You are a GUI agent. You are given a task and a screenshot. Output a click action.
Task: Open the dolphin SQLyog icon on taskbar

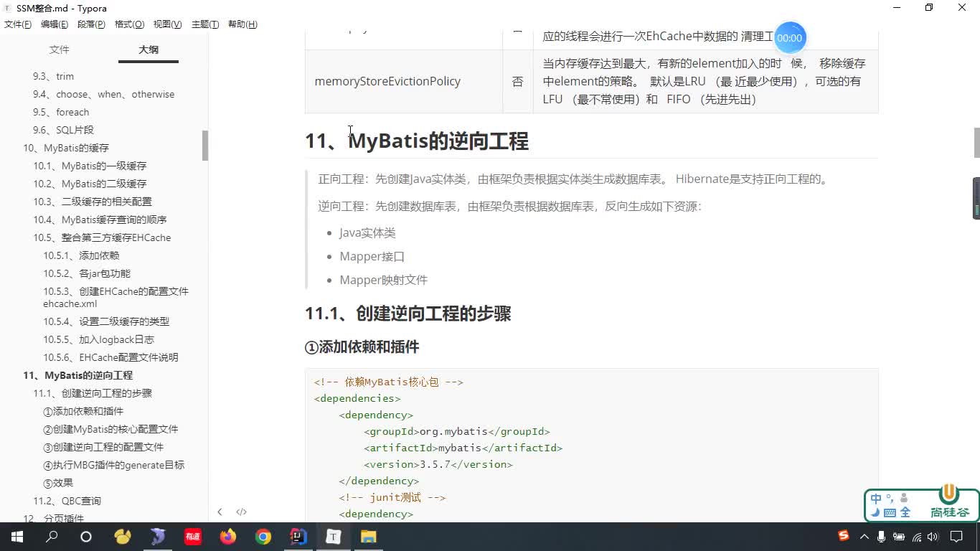click(x=158, y=537)
